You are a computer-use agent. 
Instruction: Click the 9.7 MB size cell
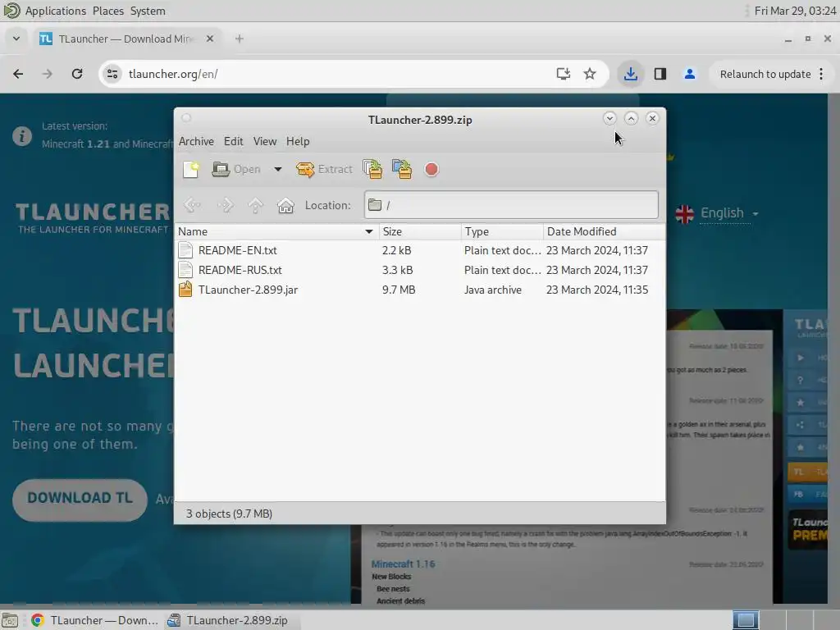(399, 290)
